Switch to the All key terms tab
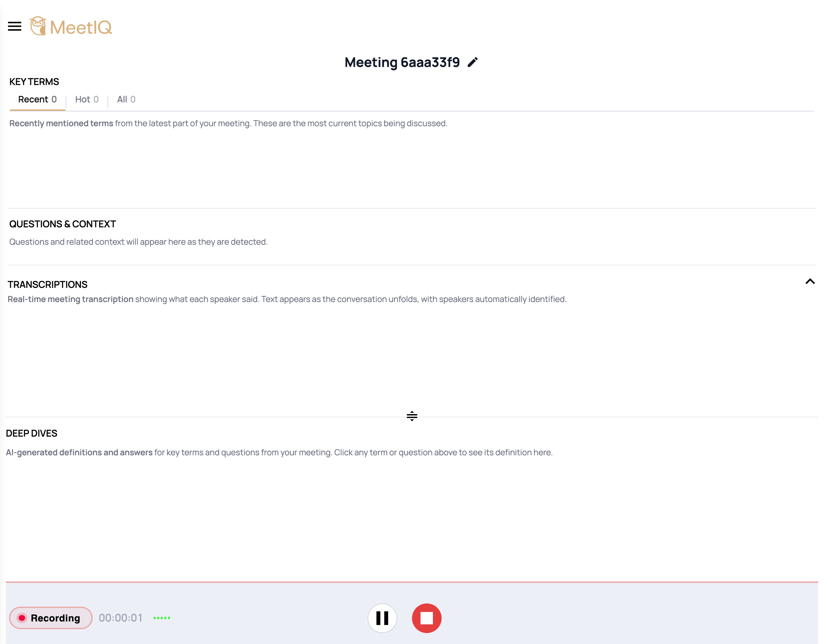The height and width of the screenshot is (644, 824). pyautogui.click(x=126, y=99)
